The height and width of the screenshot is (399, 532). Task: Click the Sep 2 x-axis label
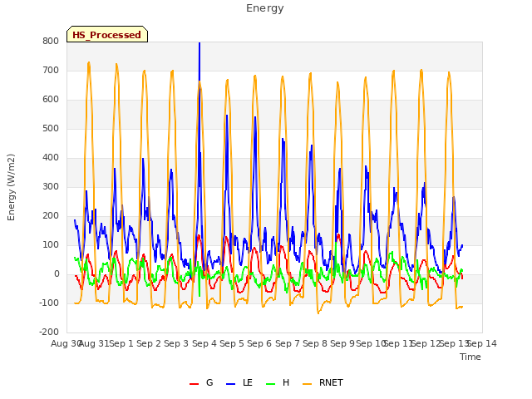pyautogui.click(x=149, y=343)
